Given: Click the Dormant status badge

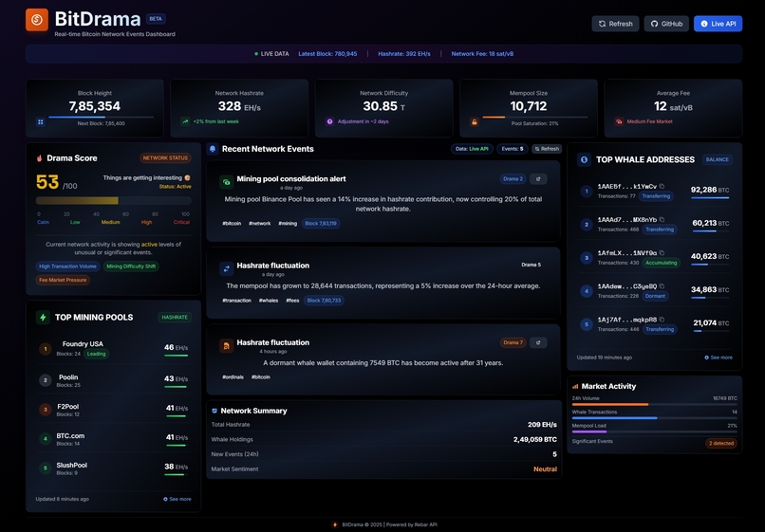Looking at the screenshot, I should coord(655,296).
